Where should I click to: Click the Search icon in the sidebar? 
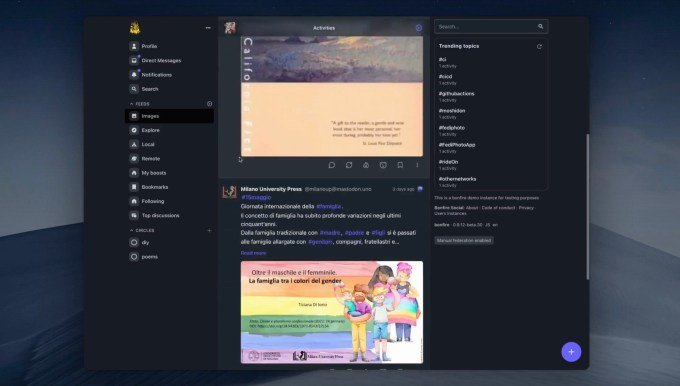(134, 89)
